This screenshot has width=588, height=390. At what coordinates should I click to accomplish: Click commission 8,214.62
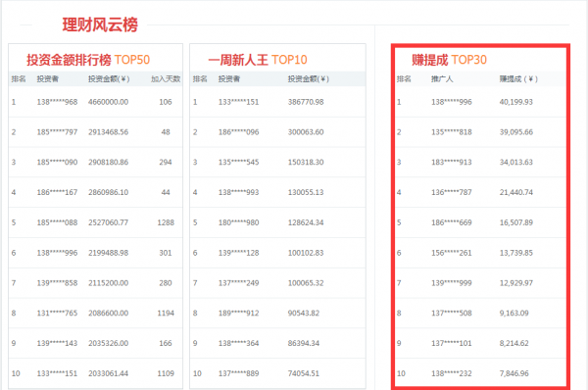(514, 343)
